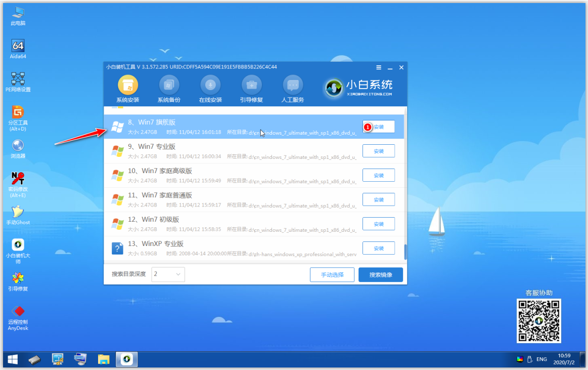Click the 客服协助 QR code
Image resolution: width=588 pixels, height=370 pixels.
pyautogui.click(x=539, y=321)
